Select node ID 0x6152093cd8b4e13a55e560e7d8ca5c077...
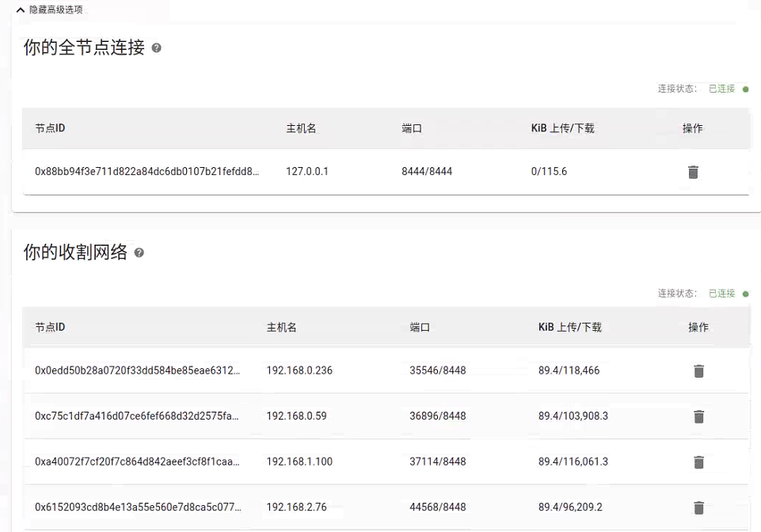The image size is (761, 532). click(x=139, y=507)
